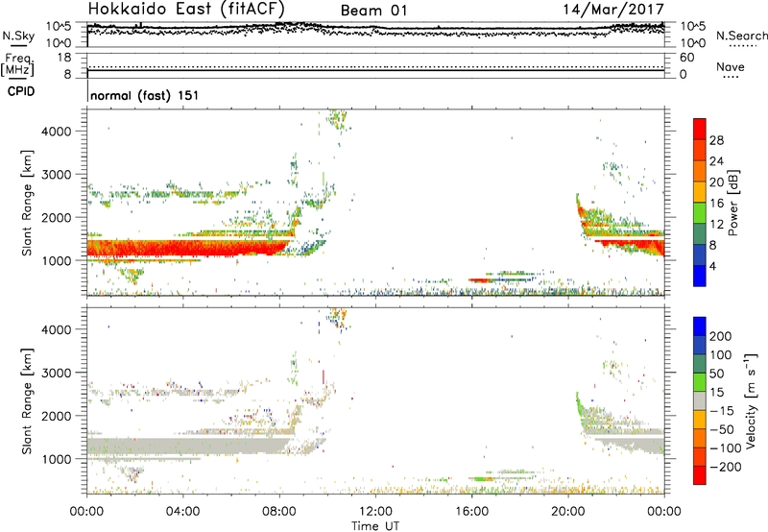Screen dimensions: 768x532
Task: Click the '16:00' time tick label
Action: [471, 512]
